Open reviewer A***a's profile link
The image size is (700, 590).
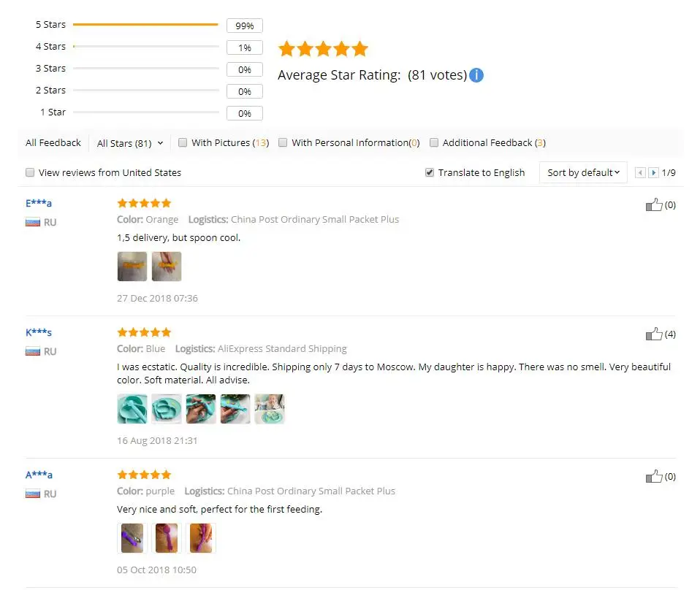[39, 475]
